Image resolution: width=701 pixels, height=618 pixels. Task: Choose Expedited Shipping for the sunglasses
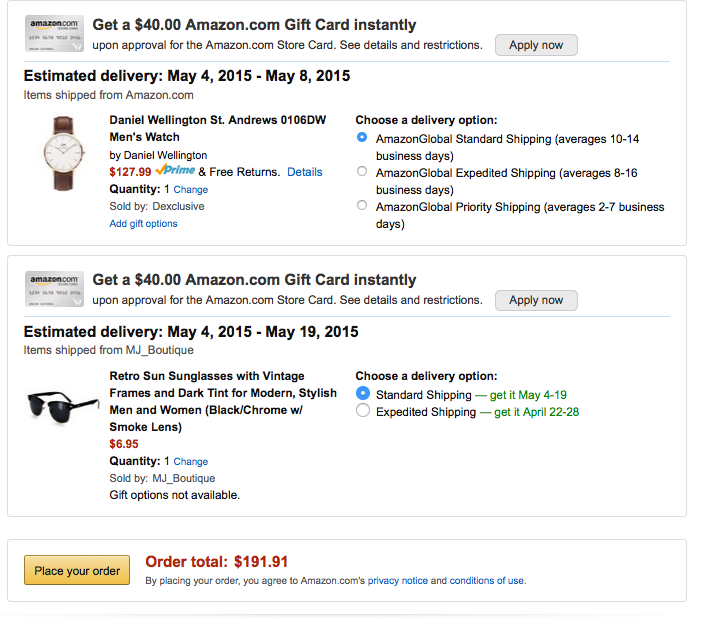pos(363,411)
